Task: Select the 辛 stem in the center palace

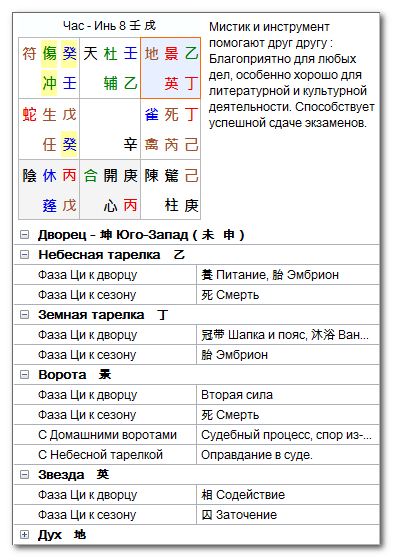Action: tap(130, 144)
